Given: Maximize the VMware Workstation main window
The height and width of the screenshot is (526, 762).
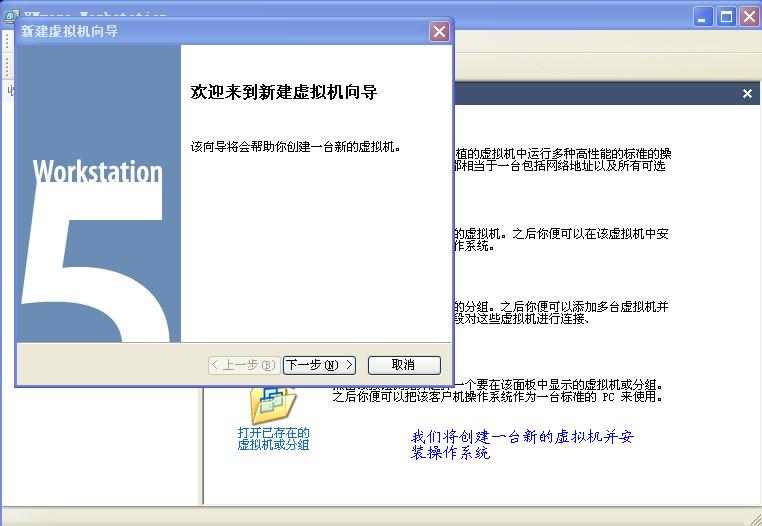Looking at the screenshot, I should (727, 16).
